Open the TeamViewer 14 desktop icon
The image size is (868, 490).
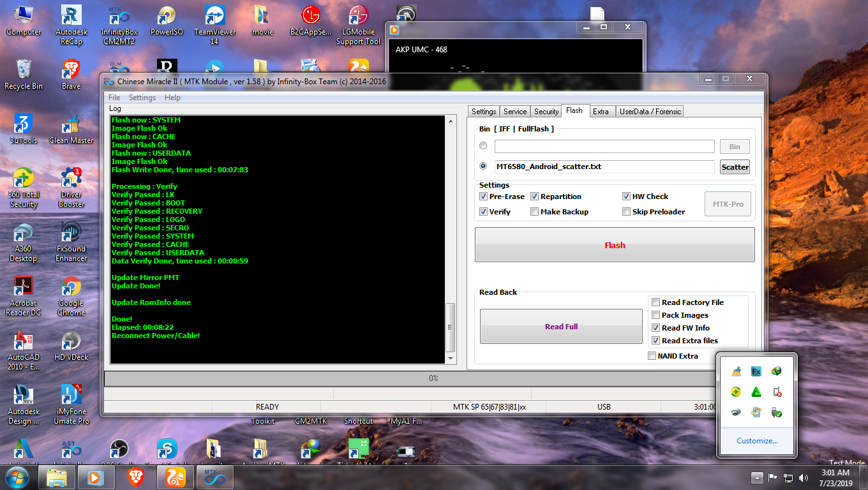tap(214, 25)
